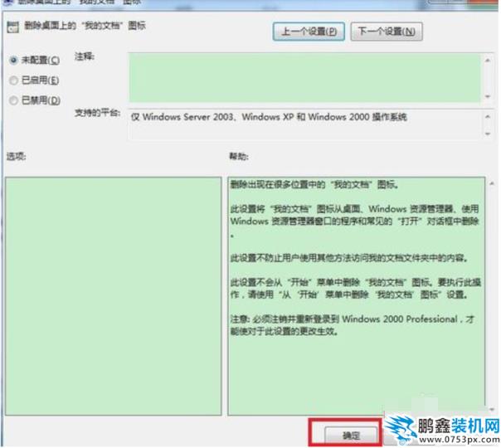Click the 选项 label above options pane
This screenshot has width=501, height=448.
click(x=16, y=156)
